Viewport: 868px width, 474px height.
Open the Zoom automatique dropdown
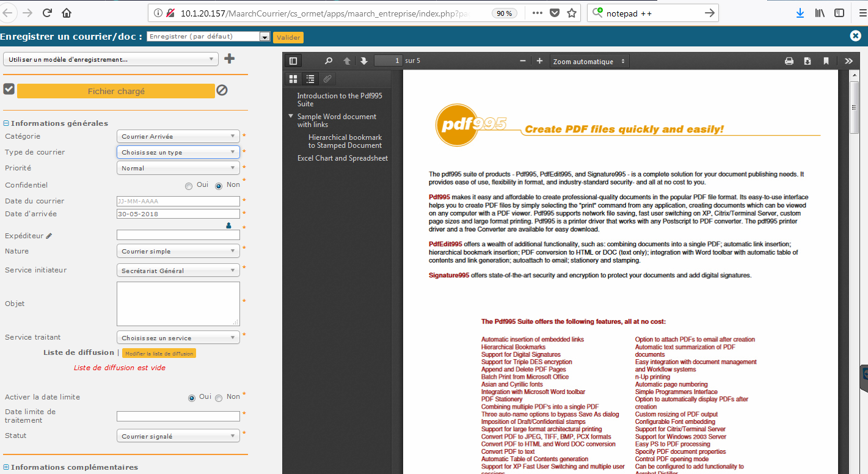tap(589, 61)
